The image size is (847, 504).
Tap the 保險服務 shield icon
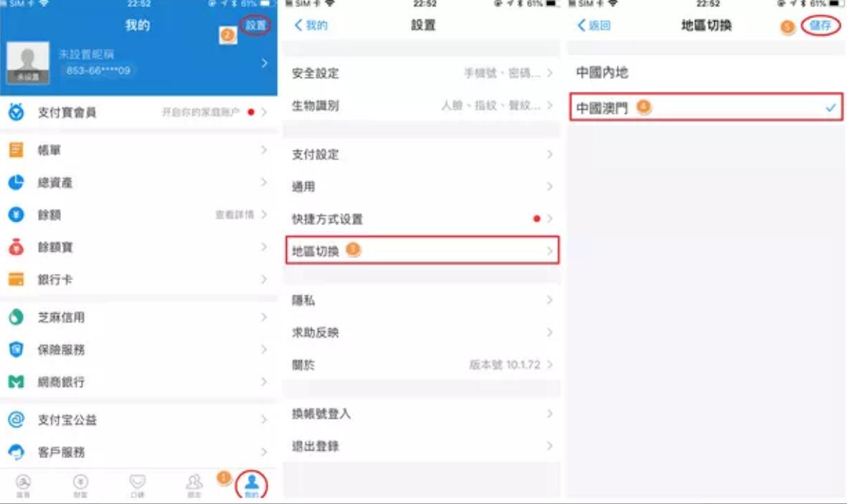point(16,350)
